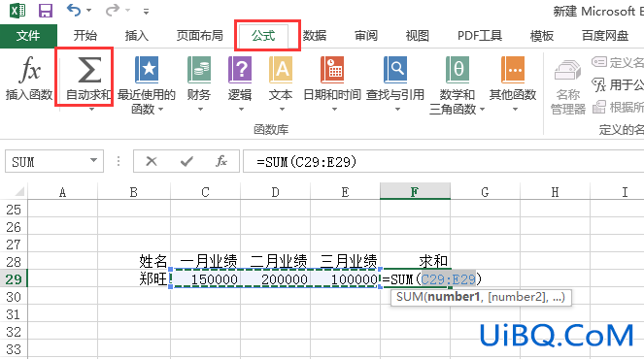Screen dimensions: 644x359
Task: Click the 用于公式 button
Action: 618,85
